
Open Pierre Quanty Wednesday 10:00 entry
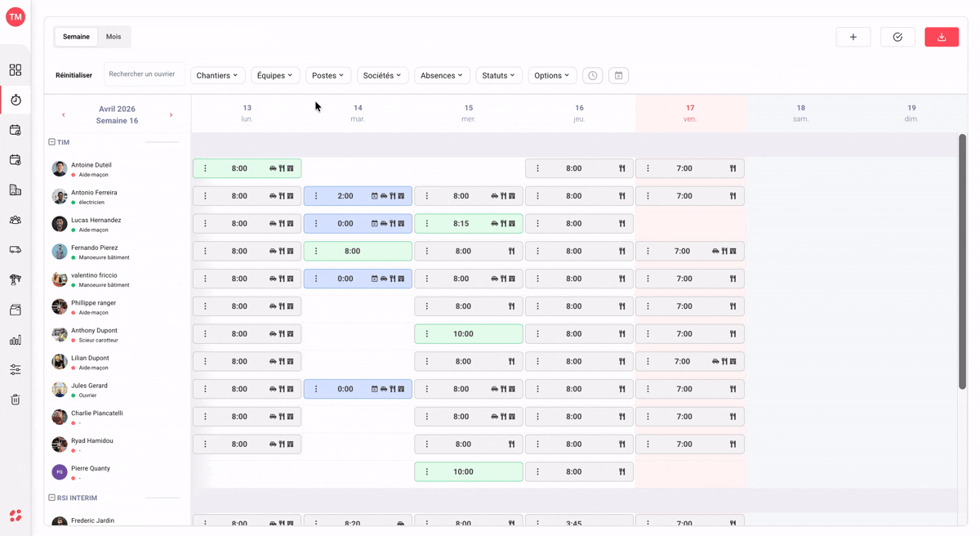pos(469,471)
